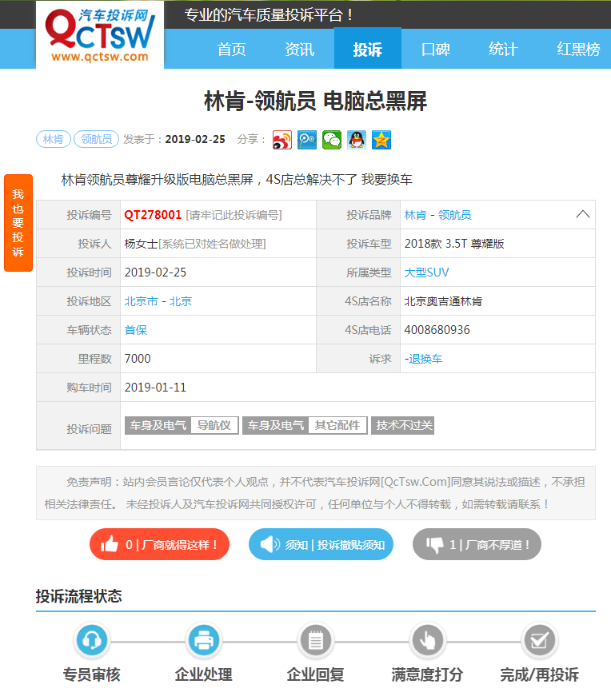Screen dimensions: 611x700
Task: Click the QCTSW site logo
Action: coord(100,35)
